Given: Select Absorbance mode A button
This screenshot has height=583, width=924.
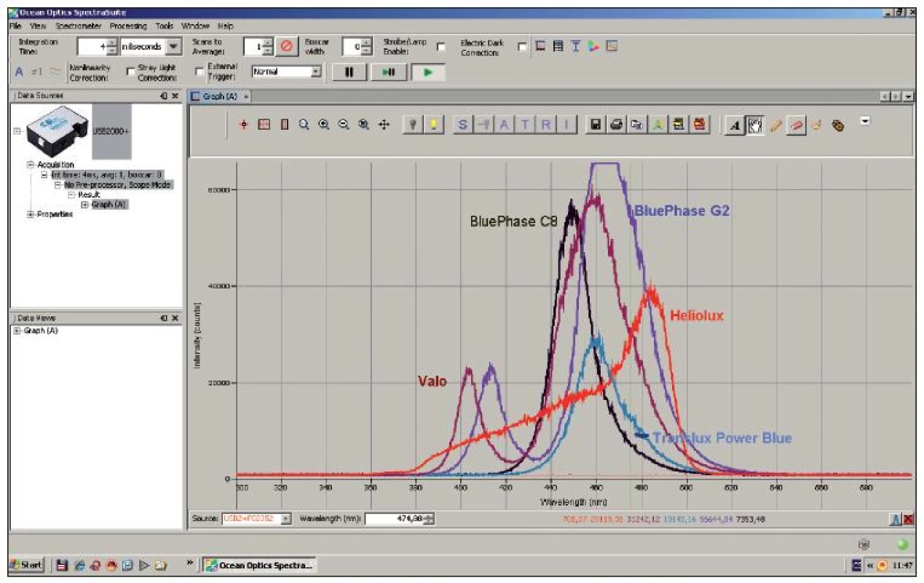Looking at the screenshot, I should point(504,125).
